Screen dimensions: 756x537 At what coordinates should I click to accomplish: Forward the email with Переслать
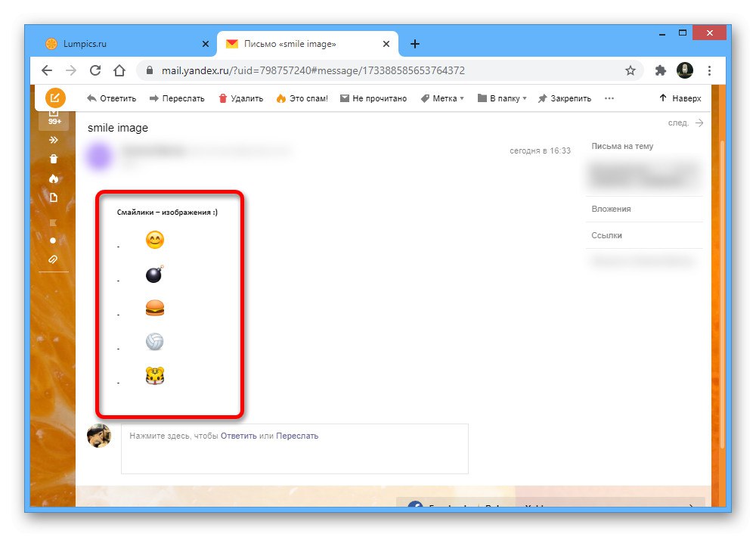click(x=177, y=98)
